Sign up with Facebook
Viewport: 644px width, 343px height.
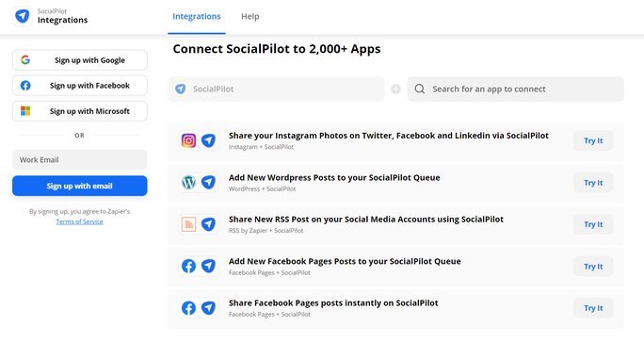[80, 86]
